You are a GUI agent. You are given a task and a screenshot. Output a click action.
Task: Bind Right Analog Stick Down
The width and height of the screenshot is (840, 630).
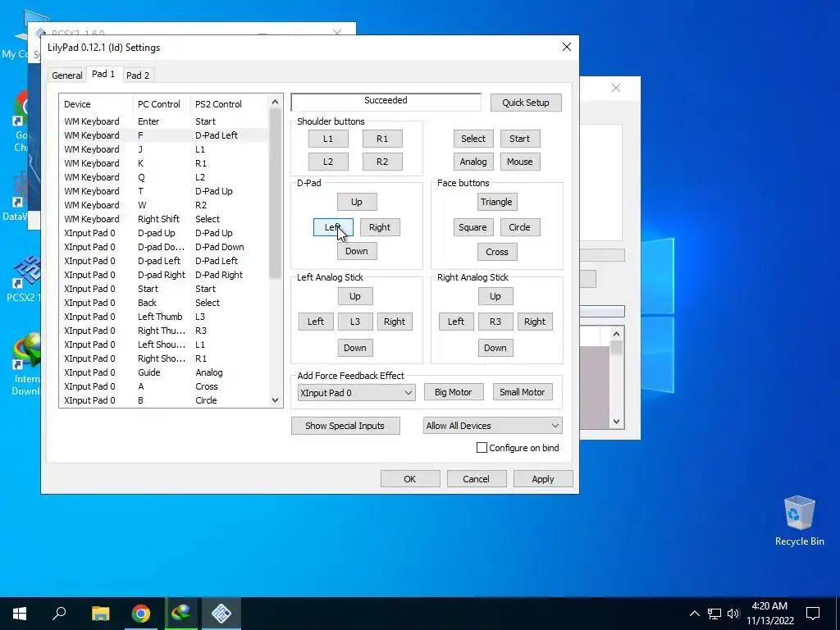(x=495, y=348)
